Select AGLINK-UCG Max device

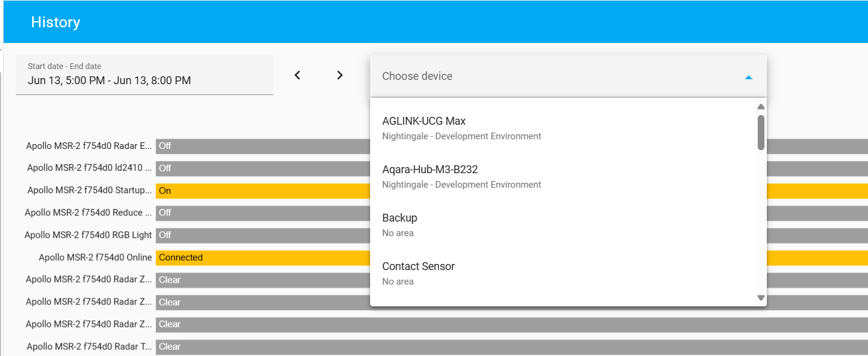[563, 128]
